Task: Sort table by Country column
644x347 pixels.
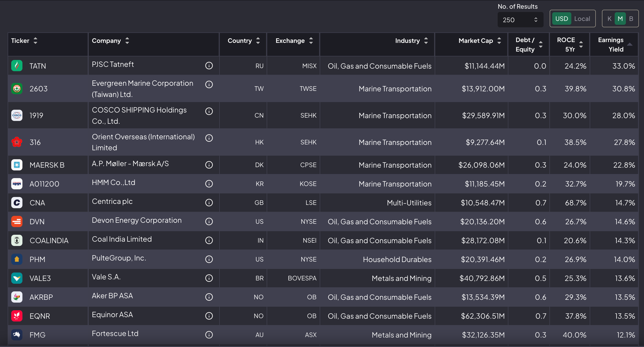Action: click(258, 41)
